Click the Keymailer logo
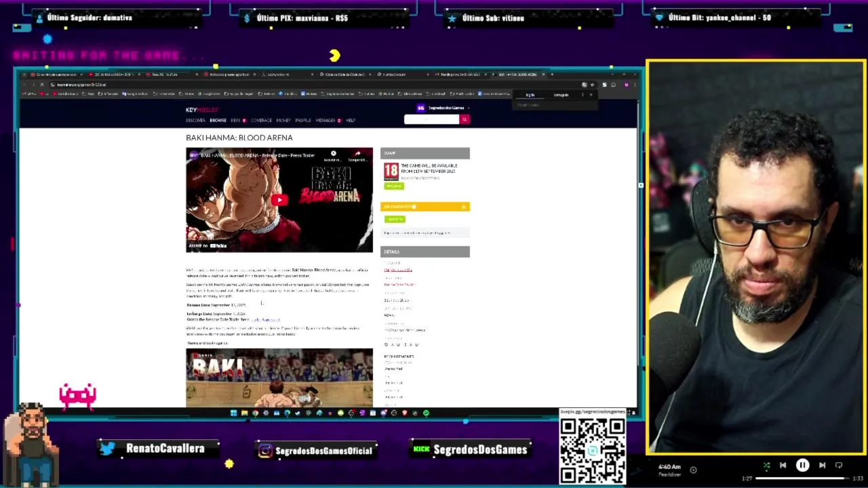The width and height of the screenshot is (868, 488). click(x=202, y=110)
